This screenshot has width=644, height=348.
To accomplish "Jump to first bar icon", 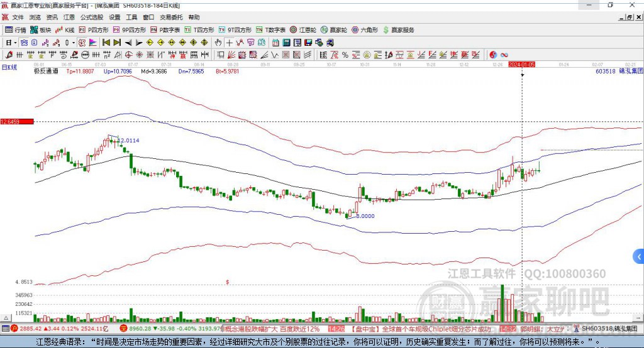I will (x=106, y=43).
